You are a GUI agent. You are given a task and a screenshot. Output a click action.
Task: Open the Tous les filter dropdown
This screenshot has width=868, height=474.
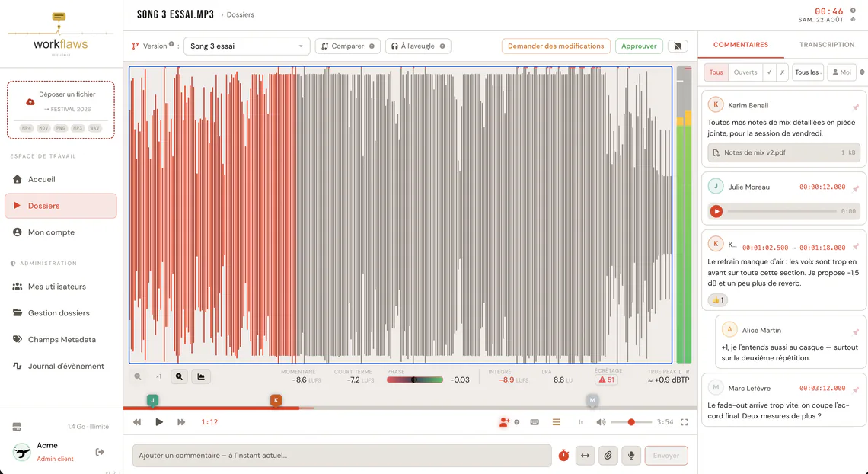(x=808, y=72)
